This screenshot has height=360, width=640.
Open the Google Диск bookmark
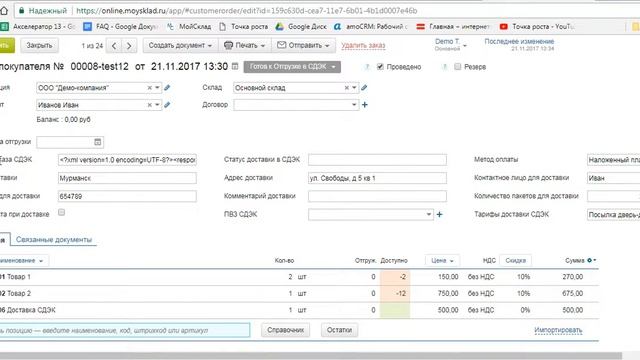[301, 27]
